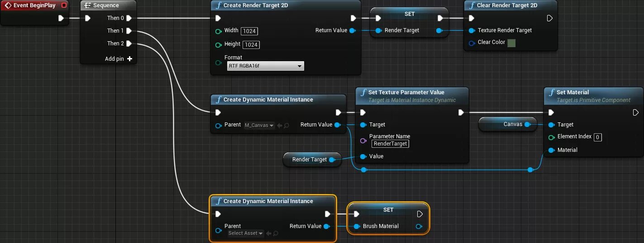
Task: Click exec input pin of the Render Target SET node
Action: pyautogui.click(x=378, y=18)
